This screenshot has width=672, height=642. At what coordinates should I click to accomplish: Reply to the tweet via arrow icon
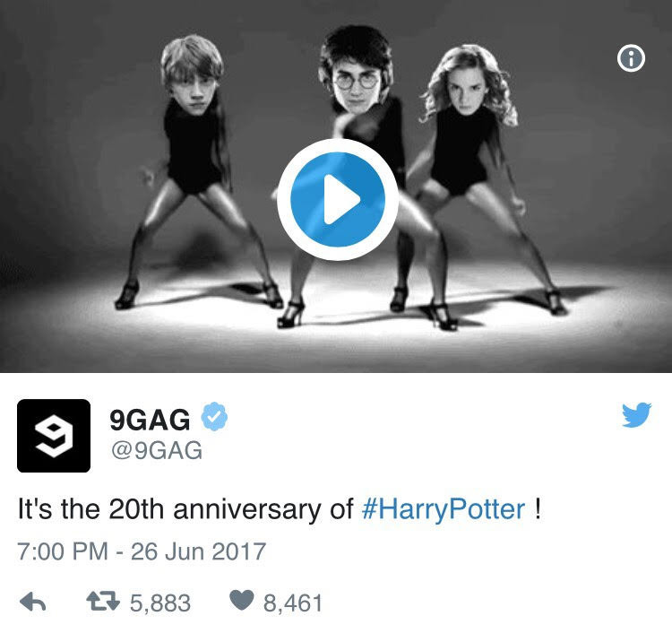pos(33,602)
